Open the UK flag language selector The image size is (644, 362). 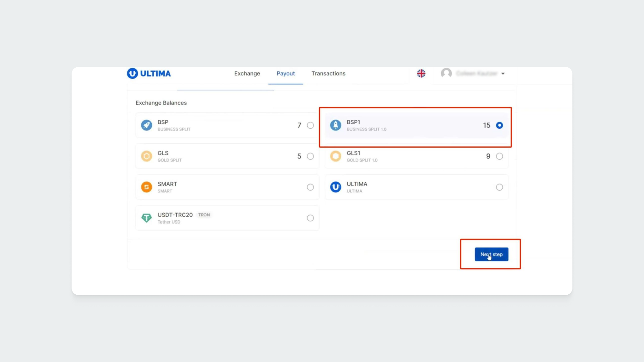421,73
